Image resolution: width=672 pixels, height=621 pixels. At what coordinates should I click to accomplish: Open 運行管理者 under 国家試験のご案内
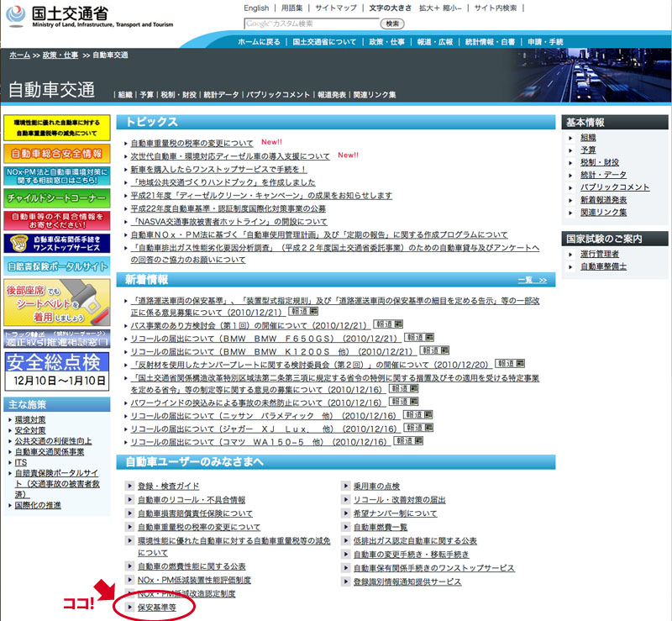click(600, 254)
